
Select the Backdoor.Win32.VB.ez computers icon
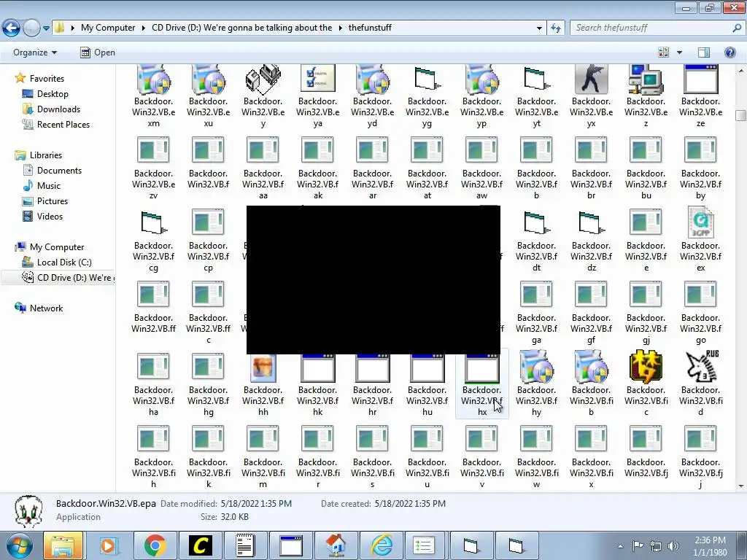coord(646,79)
